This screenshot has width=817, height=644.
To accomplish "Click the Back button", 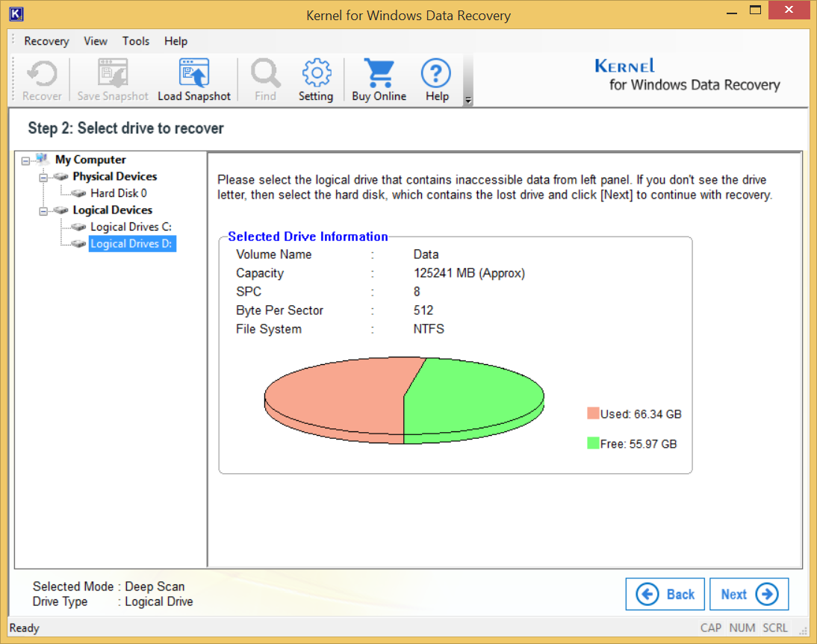I will coord(665,594).
